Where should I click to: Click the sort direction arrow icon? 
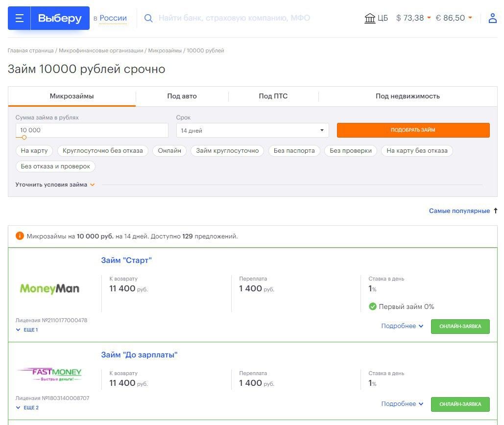[495, 211]
